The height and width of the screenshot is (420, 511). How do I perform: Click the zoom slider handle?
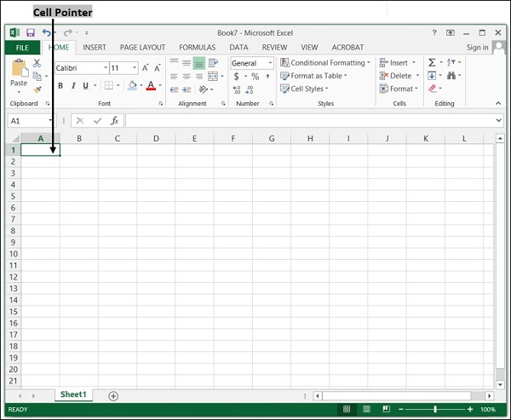[435, 409]
